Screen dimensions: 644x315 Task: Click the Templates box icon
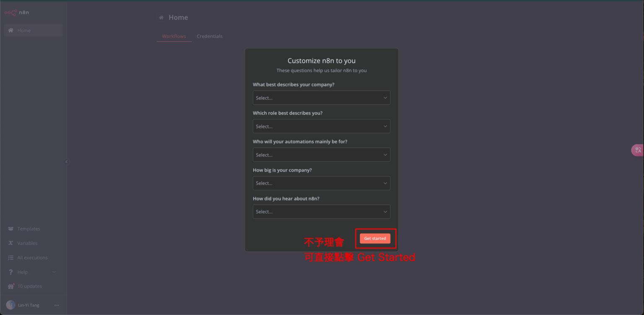point(11,229)
